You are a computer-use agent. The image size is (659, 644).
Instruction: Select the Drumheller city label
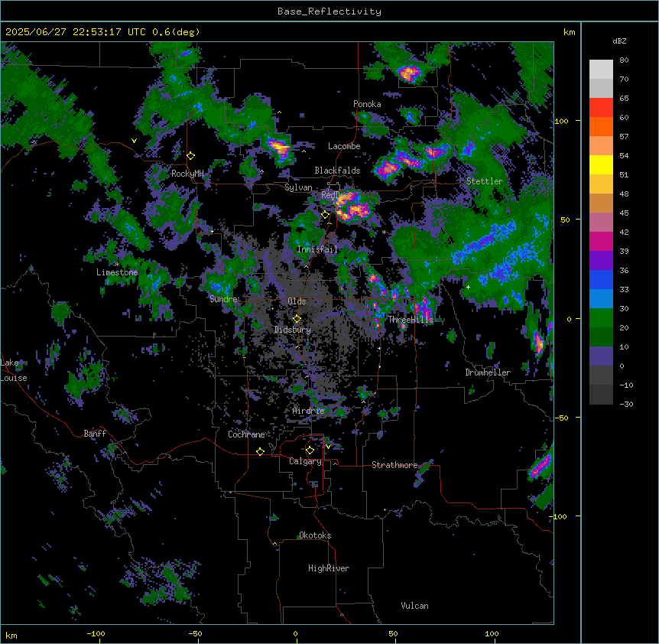(x=488, y=372)
